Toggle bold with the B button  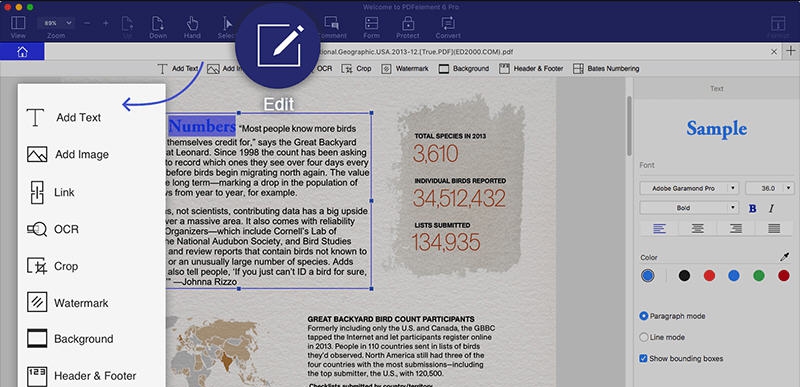[x=752, y=209]
